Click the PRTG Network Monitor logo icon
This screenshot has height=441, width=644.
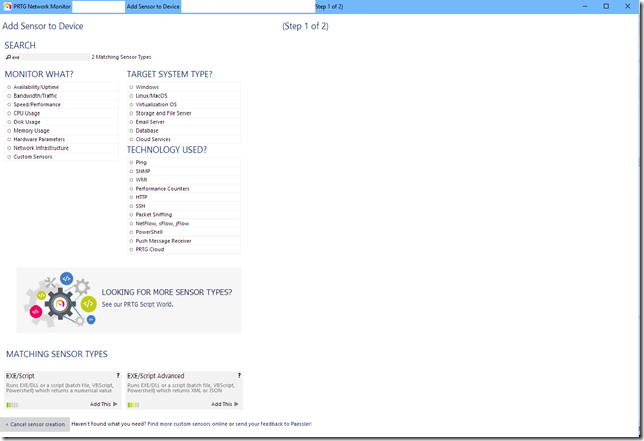(7, 6)
